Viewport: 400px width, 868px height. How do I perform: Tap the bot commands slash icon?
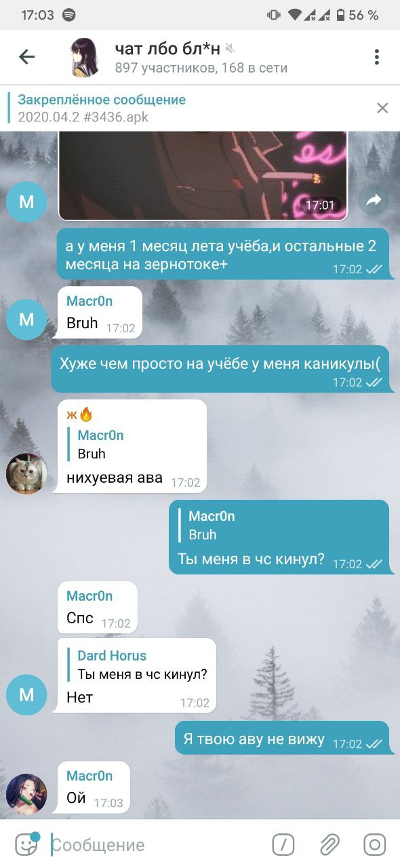point(283,844)
